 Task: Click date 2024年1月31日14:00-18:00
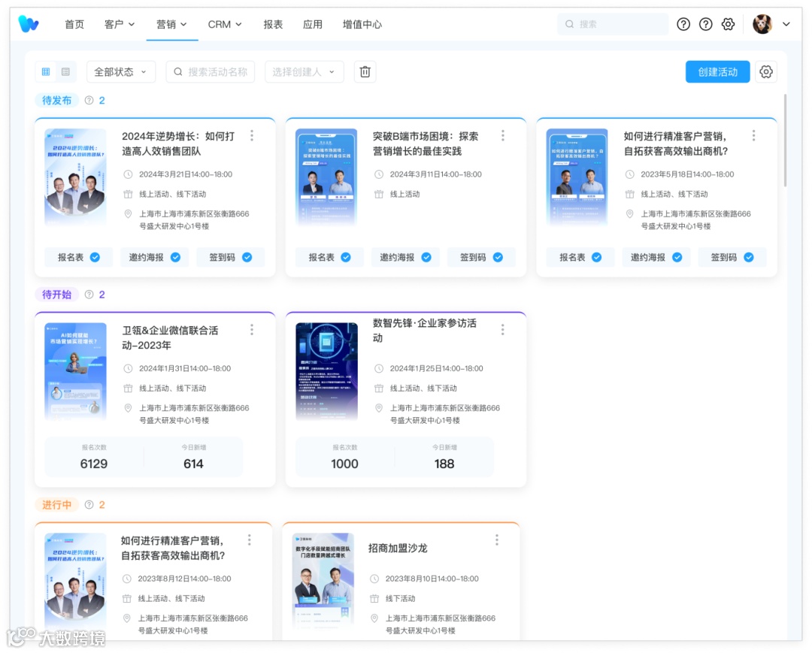click(x=185, y=368)
